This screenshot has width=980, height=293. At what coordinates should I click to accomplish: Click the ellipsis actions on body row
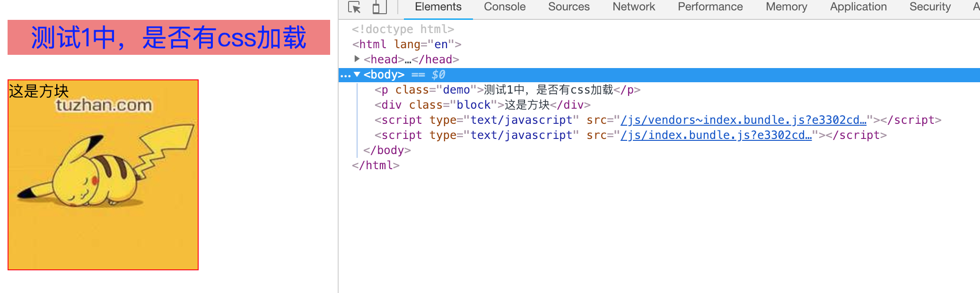click(345, 75)
